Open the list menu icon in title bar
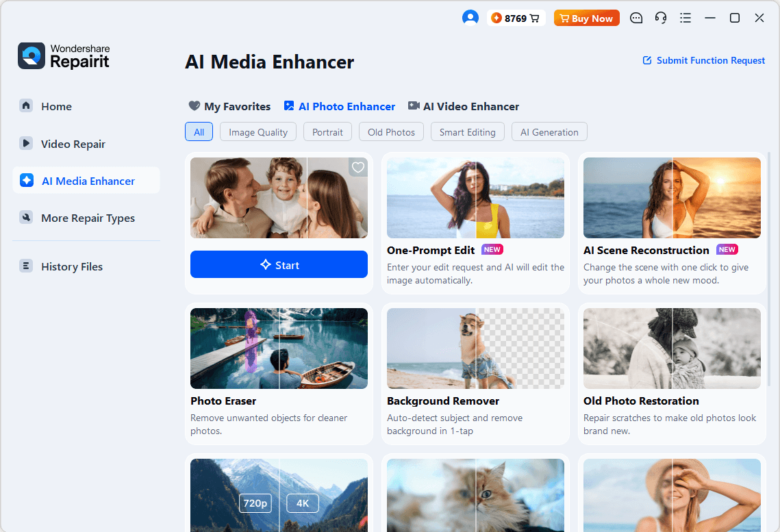The width and height of the screenshot is (780, 532). [x=685, y=18]
